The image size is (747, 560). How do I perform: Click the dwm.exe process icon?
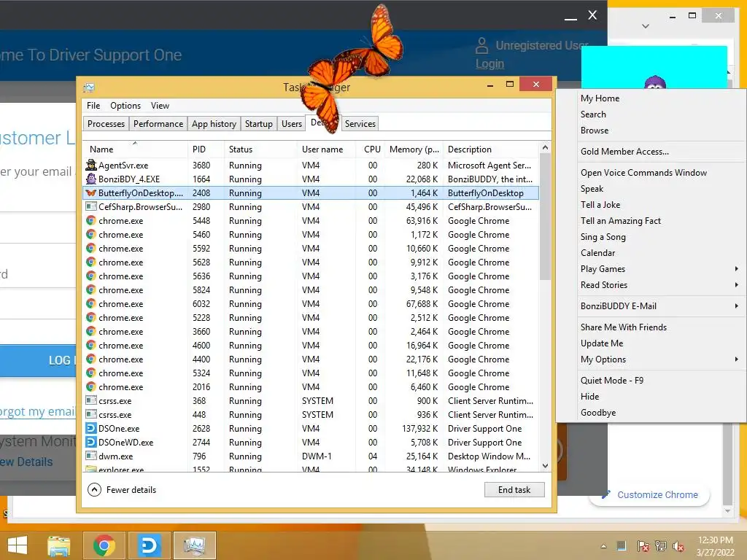click(x=91, y=456)
